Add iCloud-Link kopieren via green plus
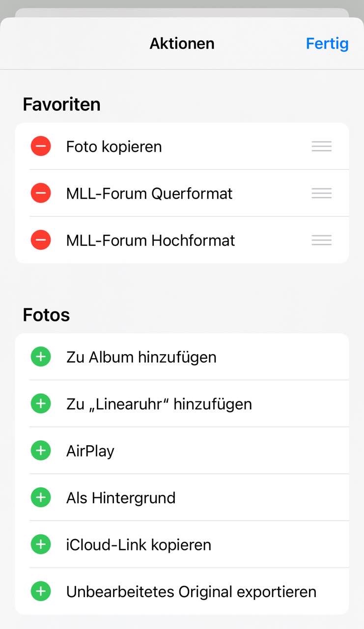Viewport: 364px width, 629px height. (x=41, y=544)
